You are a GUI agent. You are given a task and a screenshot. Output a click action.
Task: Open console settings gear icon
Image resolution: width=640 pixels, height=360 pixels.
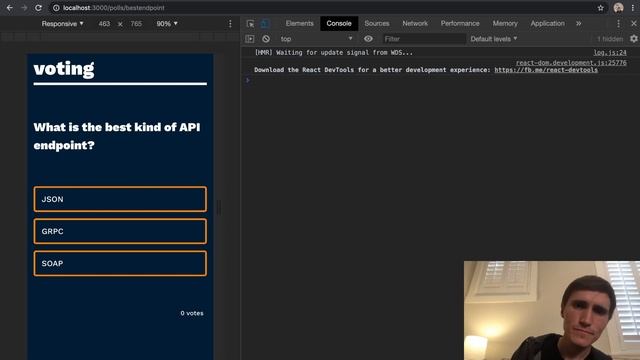[633, 39]
